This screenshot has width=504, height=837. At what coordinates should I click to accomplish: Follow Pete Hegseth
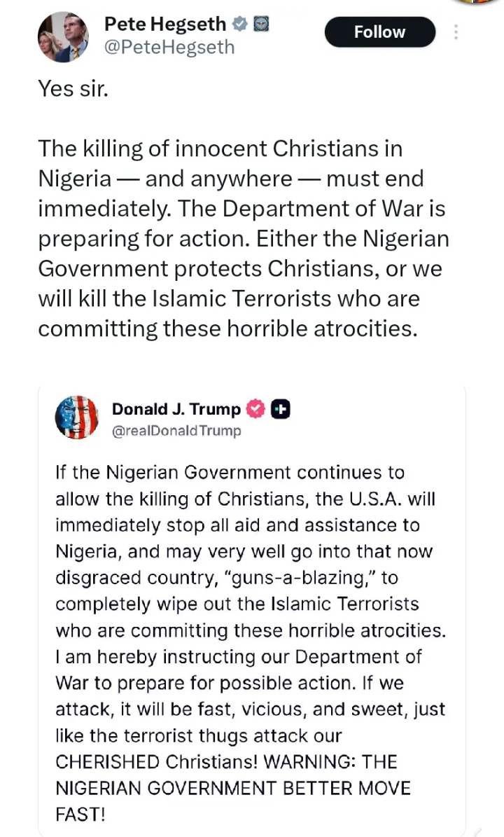pos(379,32)
